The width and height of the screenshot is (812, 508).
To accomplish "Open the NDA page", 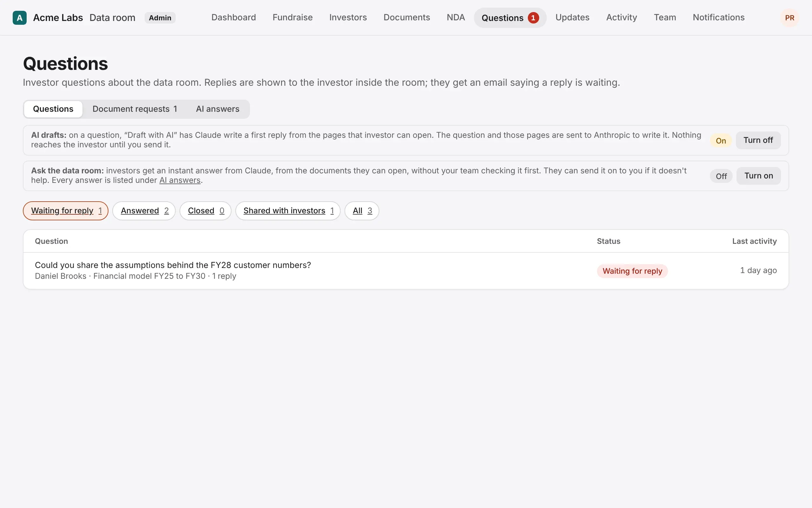I will point(456,17).
